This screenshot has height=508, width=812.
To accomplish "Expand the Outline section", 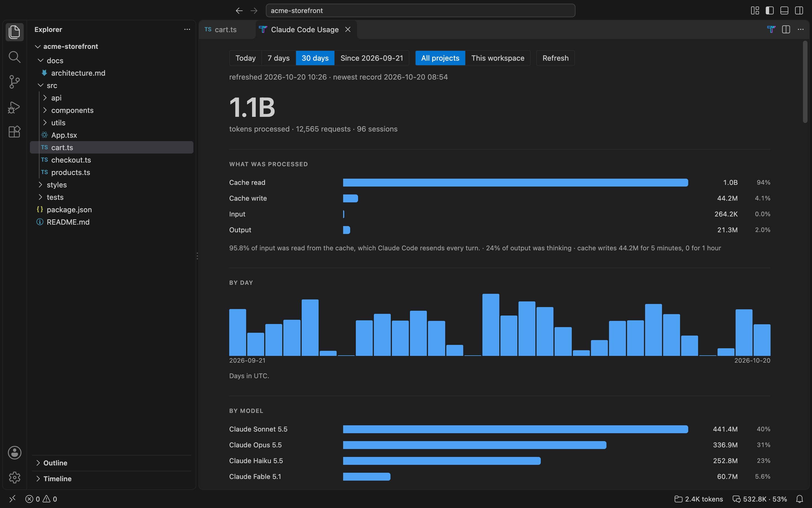I will tap(111, 463).
